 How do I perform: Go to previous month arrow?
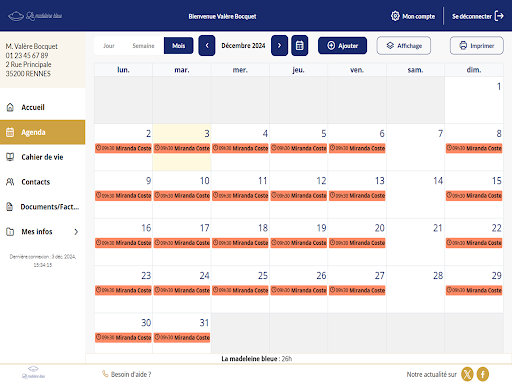(x=207, y=45)
